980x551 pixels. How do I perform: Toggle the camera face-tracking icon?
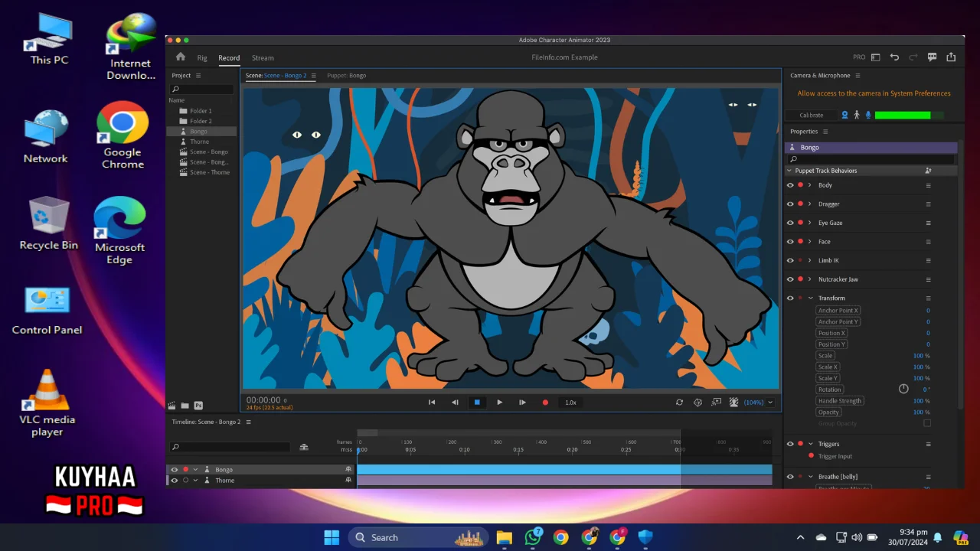tap(845, 115)
